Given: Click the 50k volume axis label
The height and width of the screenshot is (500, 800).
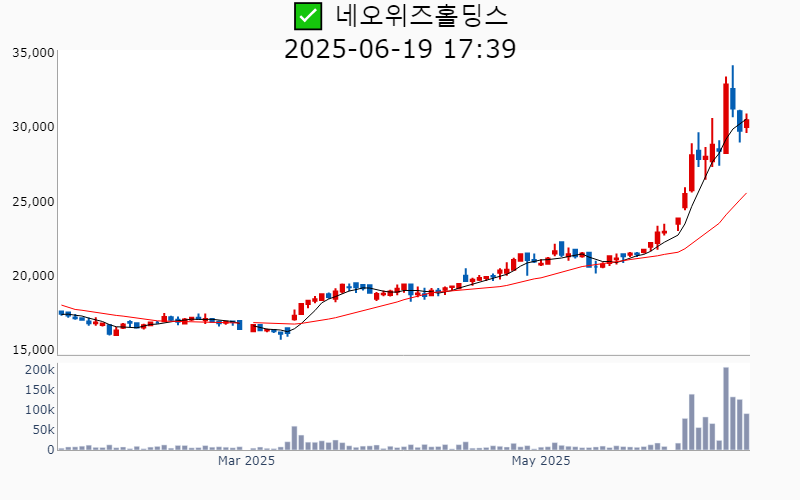Looking at the screenshot, I should pyautogui.click(x=43, y=430).
